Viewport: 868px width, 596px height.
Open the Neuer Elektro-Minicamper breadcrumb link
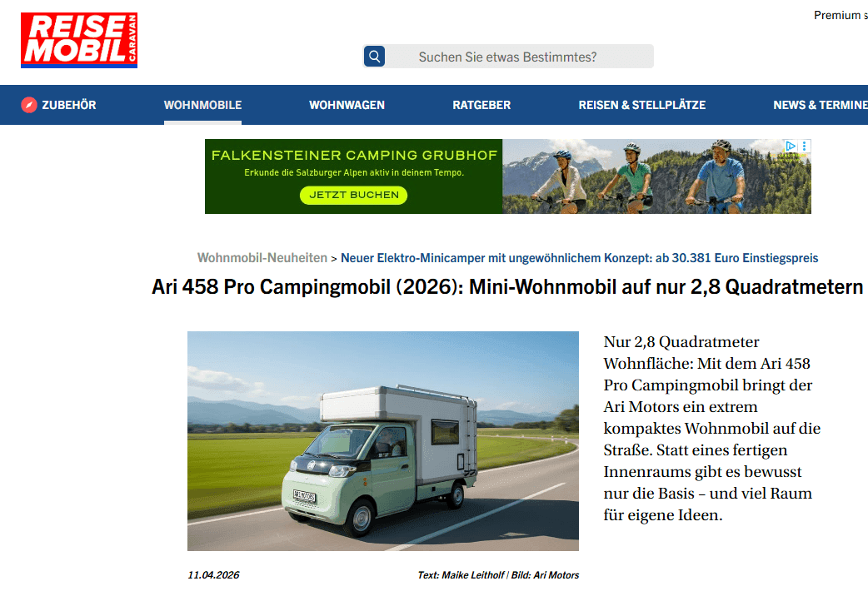[x=579, y=258]
